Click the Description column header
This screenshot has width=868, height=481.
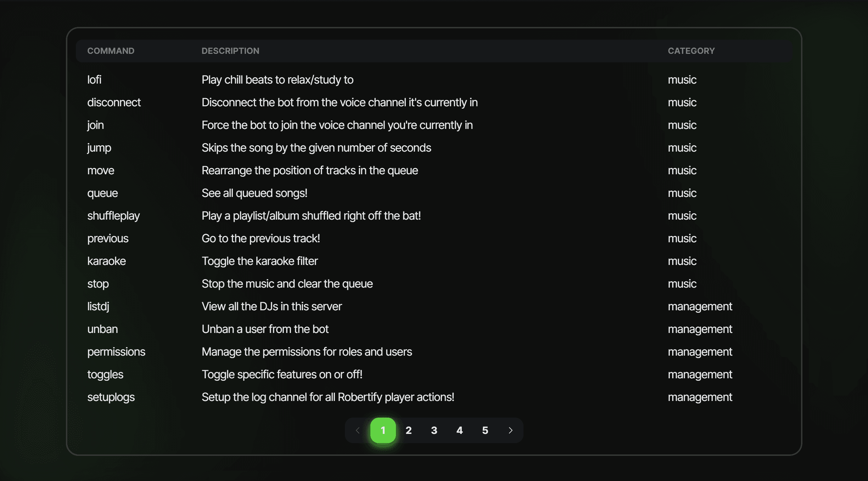pyautogui.click(x=230, y=51)
